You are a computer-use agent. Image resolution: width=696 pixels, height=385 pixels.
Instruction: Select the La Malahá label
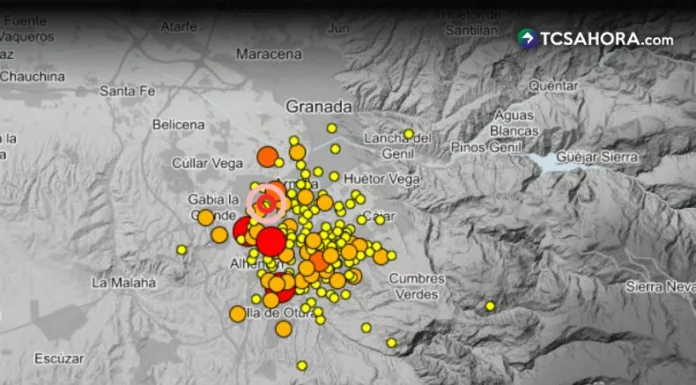[x=124, y=282]
